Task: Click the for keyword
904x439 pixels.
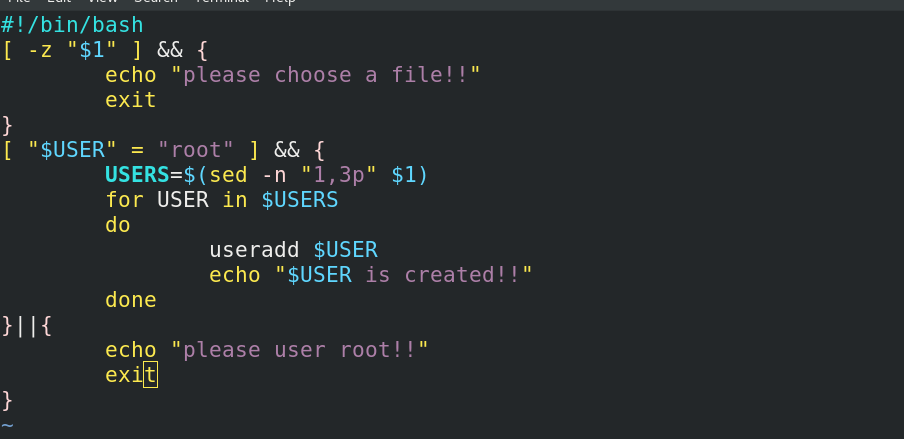Action: point(125,200)
